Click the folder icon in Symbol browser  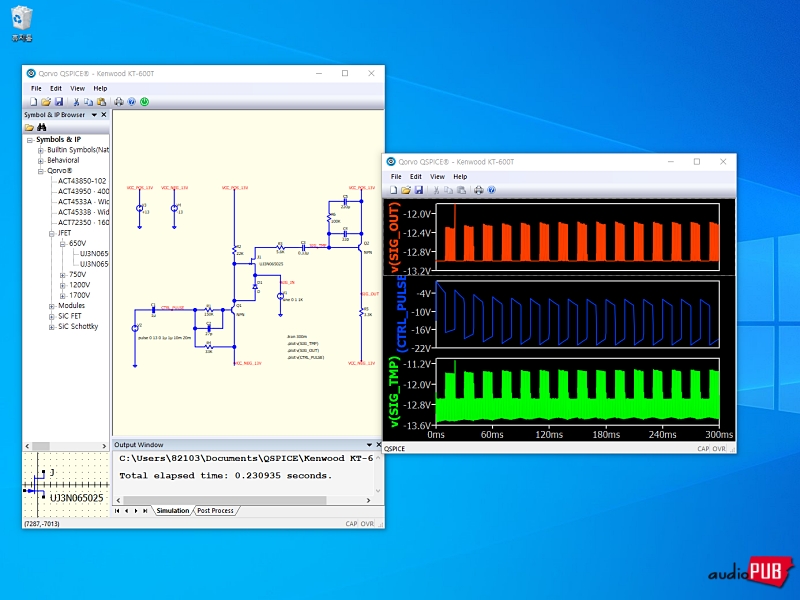click(29, 127)
